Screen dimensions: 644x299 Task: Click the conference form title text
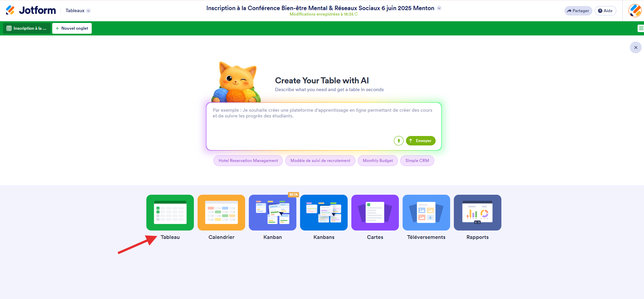click(x=320, y=8)
